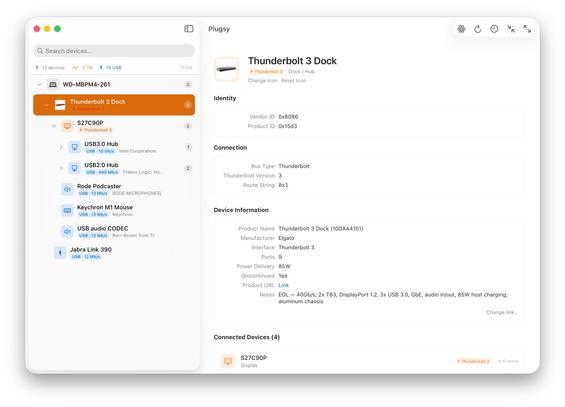Click Thunderbolt 3 badge on connected S27C90P
Viewport: 565px width, 407px height.
coord(472,361)
